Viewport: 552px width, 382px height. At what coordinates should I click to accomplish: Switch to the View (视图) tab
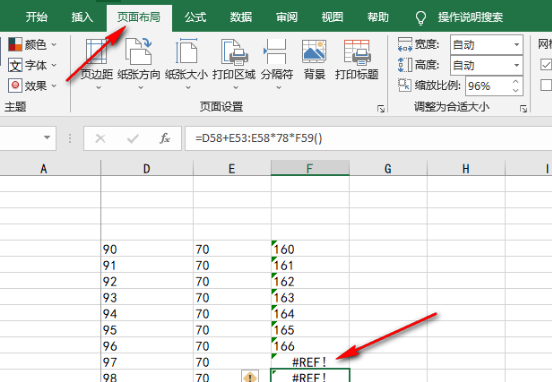point(332,17)
